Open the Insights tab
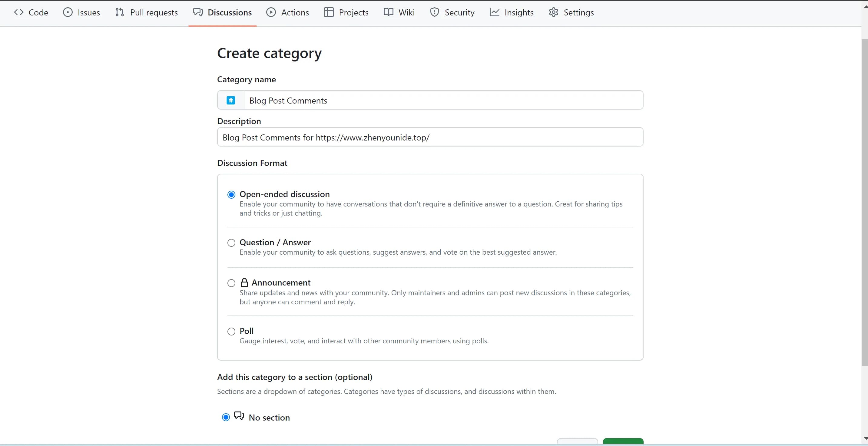The width and height of the screenshot is (868, 446). click(x=512, y=12)
